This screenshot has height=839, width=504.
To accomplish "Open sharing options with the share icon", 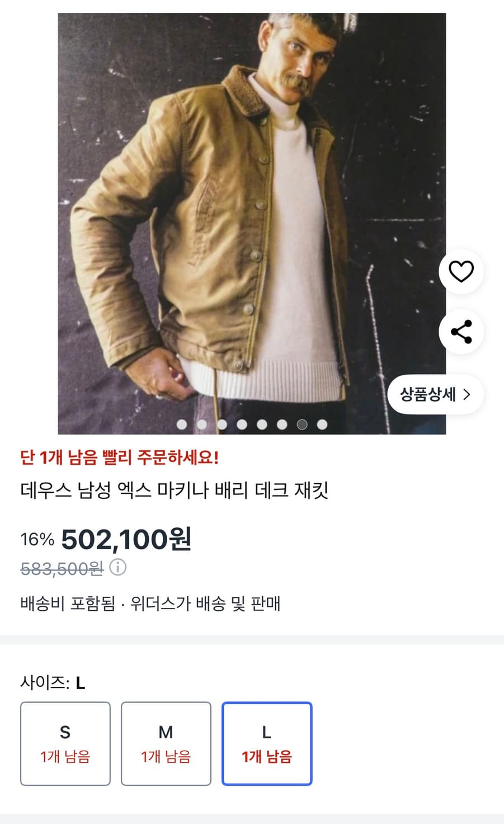I will (461, 332).
